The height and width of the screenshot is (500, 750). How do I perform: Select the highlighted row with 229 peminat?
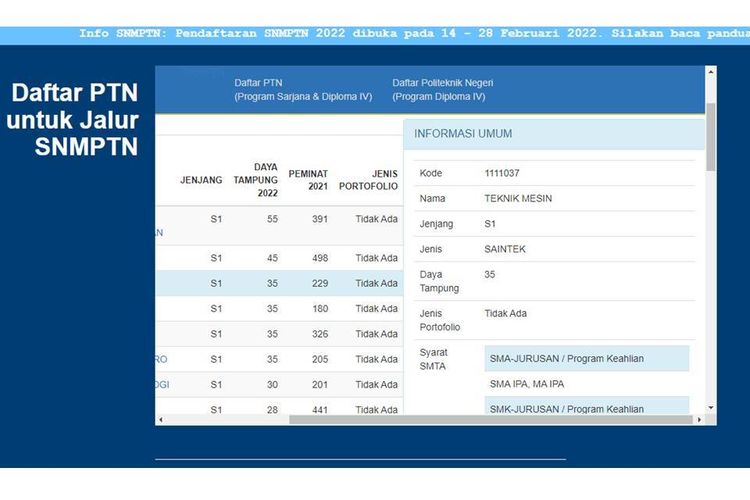[x=278, y=284]
